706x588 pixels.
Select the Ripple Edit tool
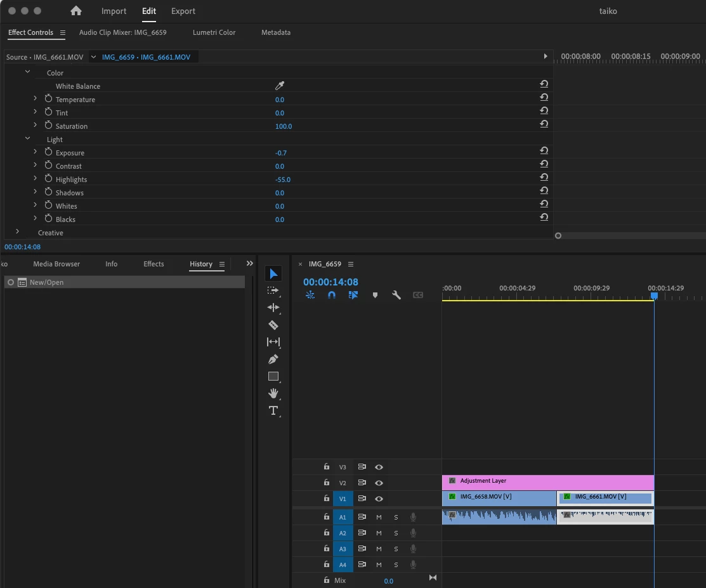coord(273,308)
